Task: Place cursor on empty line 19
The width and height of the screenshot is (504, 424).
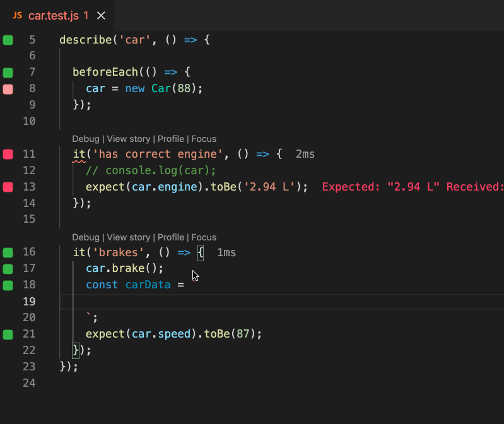Action: tap(252, 302)
